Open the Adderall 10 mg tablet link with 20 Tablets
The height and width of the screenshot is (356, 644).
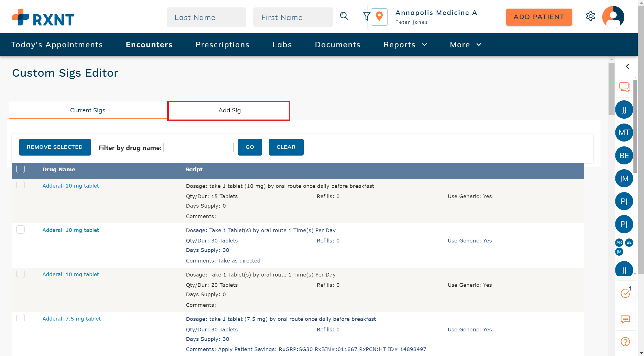(71, 275)
